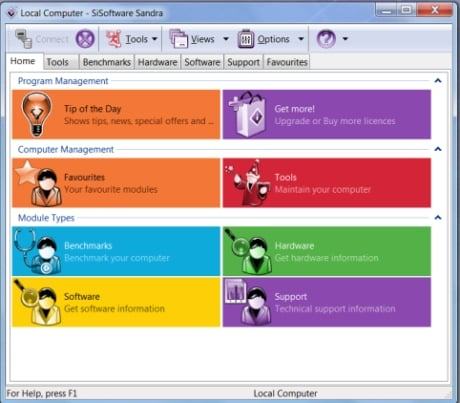Image resolution: width=460 pixels, height=403 pixels.
Task: Click the Support module person icon
Action: [248, 302]
